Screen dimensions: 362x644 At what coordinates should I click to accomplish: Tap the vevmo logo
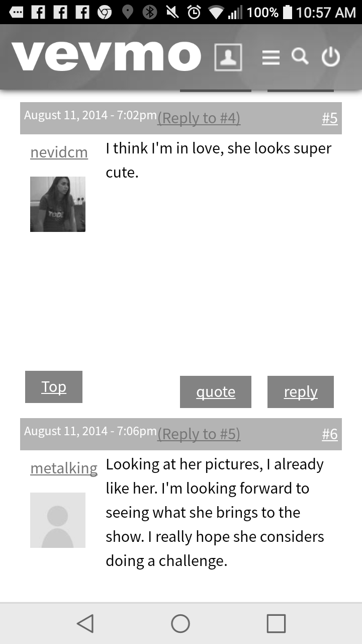coord(106,56)
